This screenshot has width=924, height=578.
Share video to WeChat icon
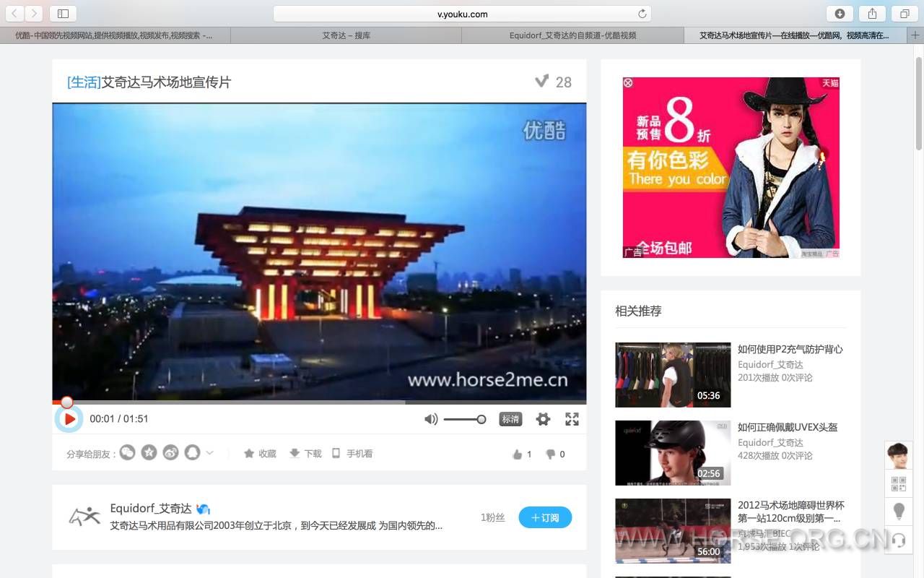[127, 452]
